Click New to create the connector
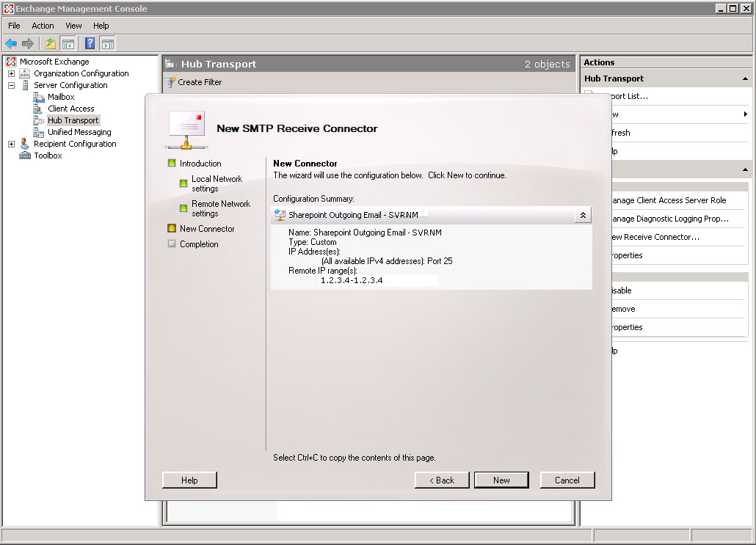The image size is (756, 545). (501, 480)
